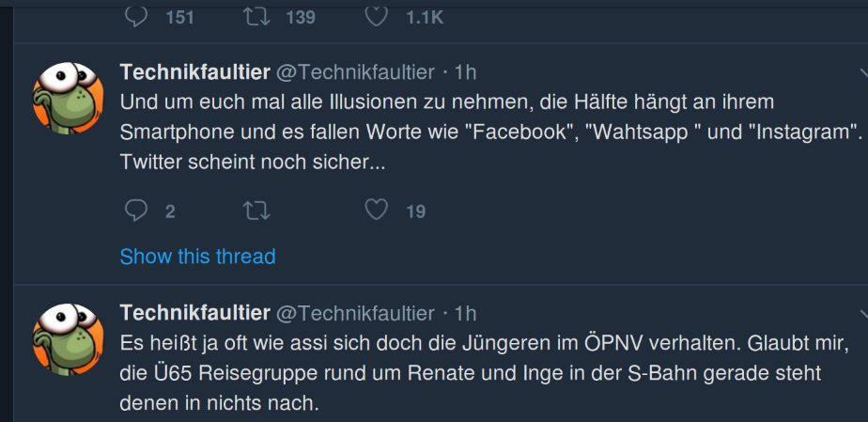
Task: Like the tweet showing 19 likes
Action: point(377,211)
